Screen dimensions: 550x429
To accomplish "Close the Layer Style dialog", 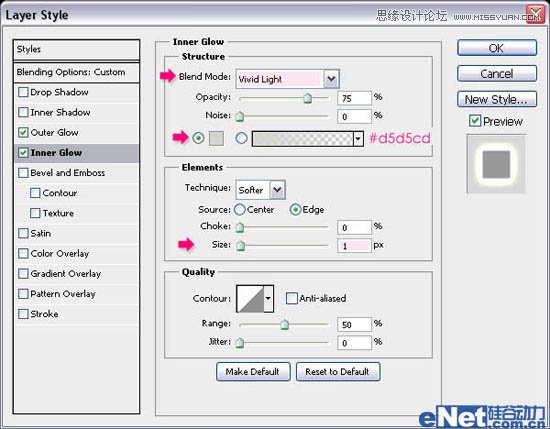I will pos(536,14).
